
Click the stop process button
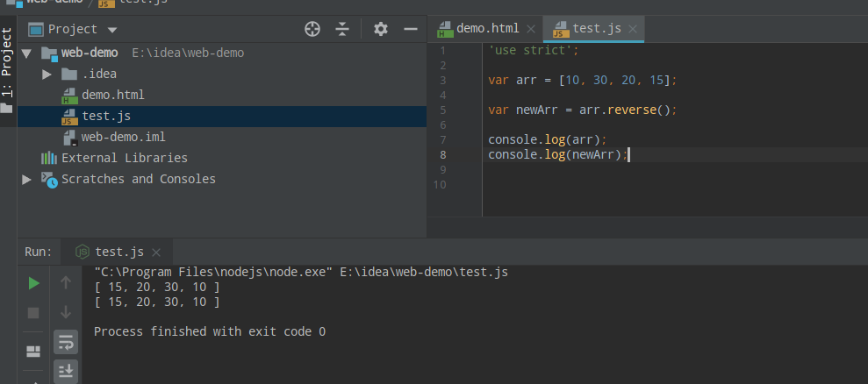33,313
